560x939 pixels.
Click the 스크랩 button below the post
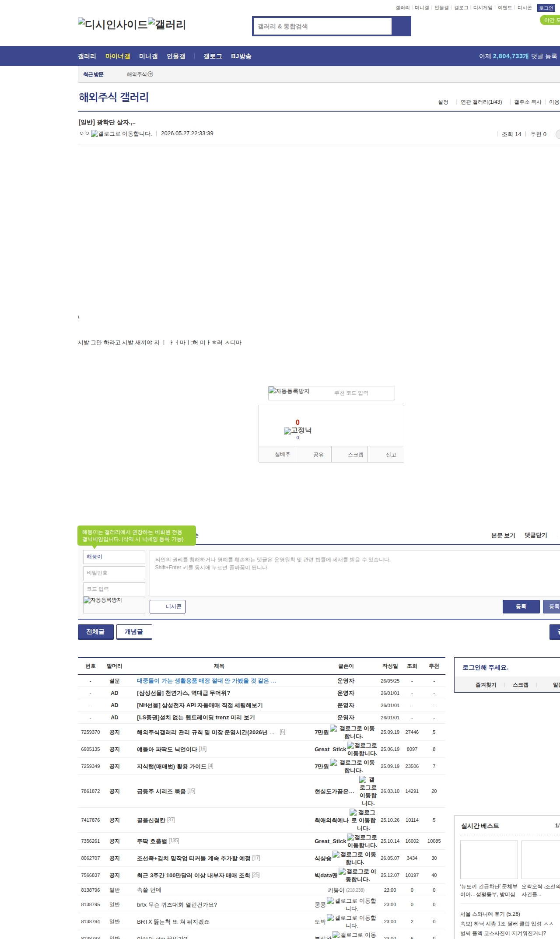(350, 455)
